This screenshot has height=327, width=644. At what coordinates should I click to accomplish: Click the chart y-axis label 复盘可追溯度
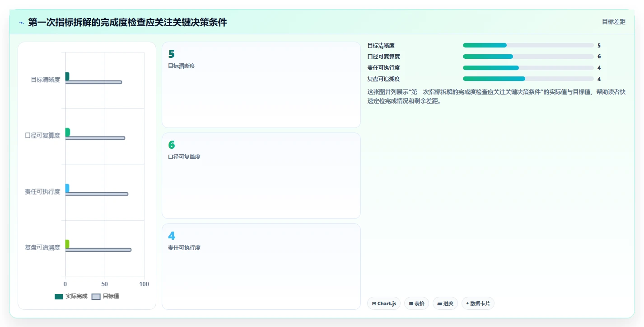(42, 247)
